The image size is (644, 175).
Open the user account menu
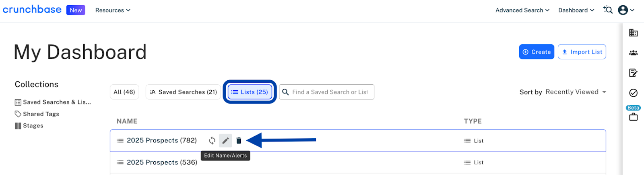626,10
